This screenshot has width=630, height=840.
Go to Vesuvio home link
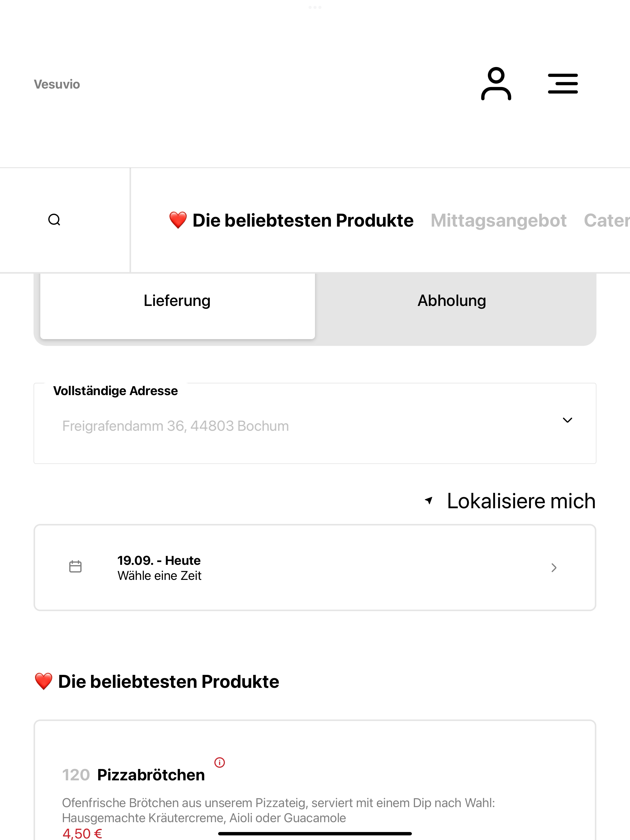tap(57, 84)
